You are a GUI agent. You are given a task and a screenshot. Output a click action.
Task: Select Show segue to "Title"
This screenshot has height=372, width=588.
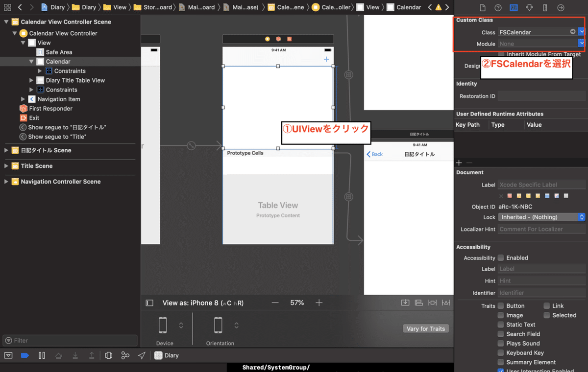[52, 137]
